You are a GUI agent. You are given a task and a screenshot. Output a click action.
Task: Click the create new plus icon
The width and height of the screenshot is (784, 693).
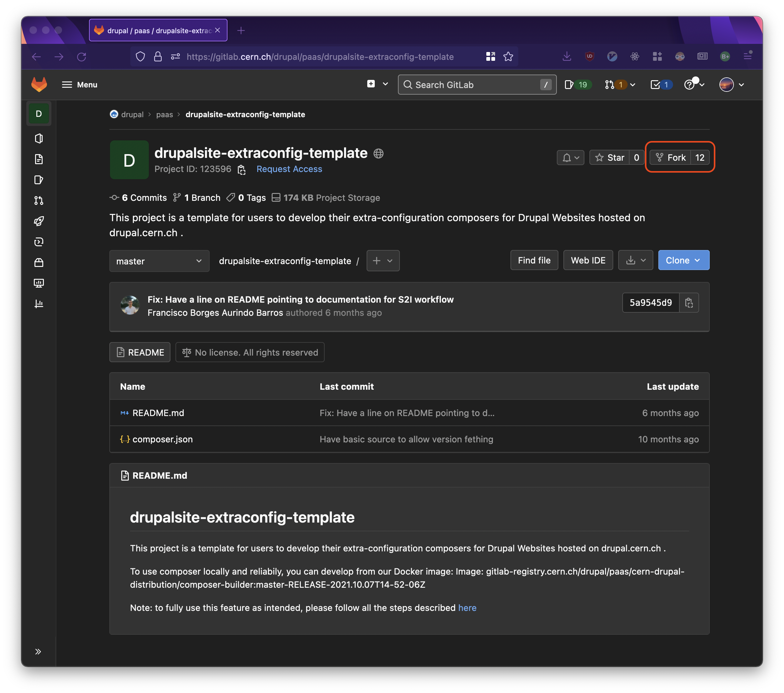click(x=370, y=84)
